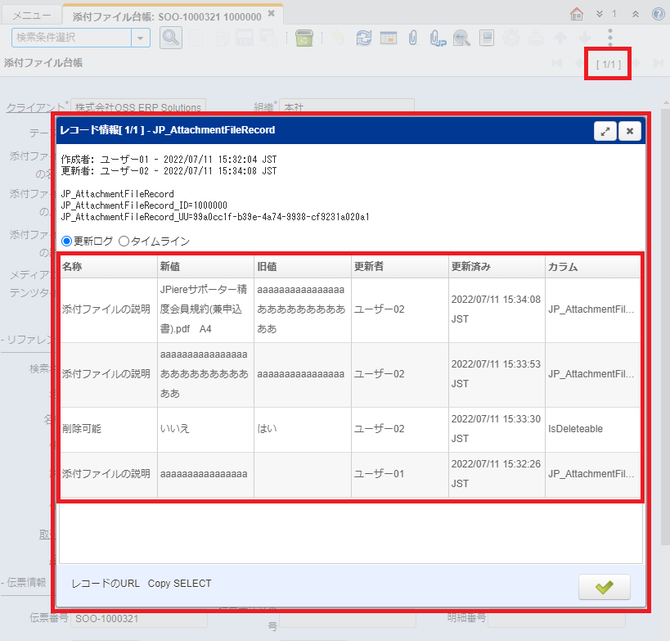The width and height of the screenshot is (670, 641).
Task: Maximize the レコード情報 dialog
Action: tap(605, 131)
